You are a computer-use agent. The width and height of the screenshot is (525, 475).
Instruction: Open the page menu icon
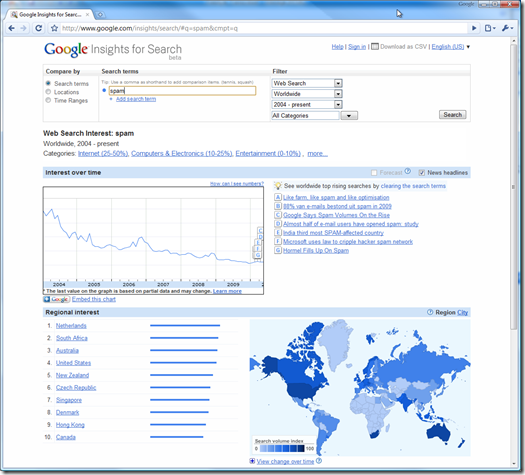(x=490, y=28)
